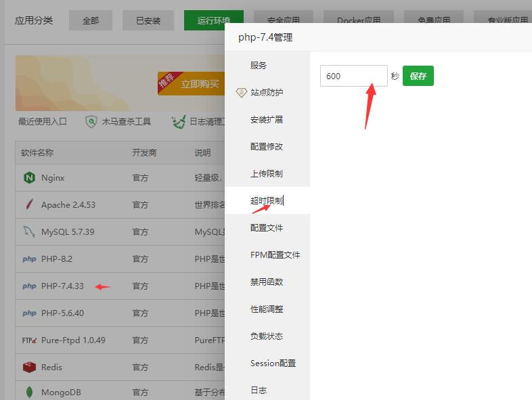Click the 日志清理 broom icon
Image resolution: width=532 pixels, height=400 pixels.
[179, 121]
